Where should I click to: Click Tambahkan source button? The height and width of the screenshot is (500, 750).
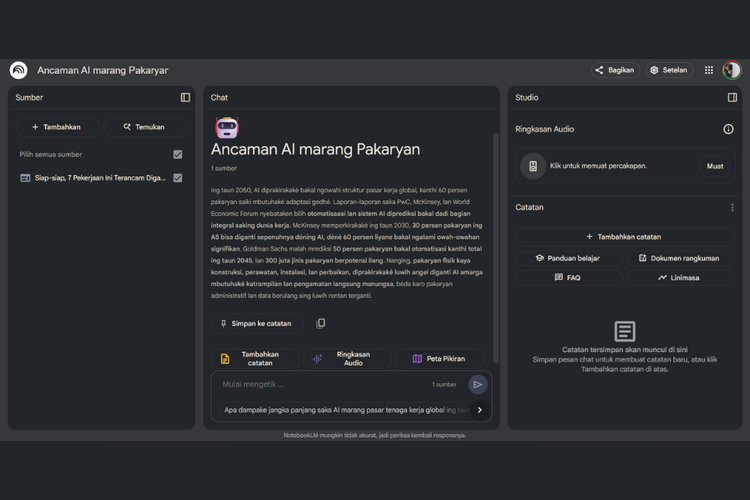(x=57, y=127)
